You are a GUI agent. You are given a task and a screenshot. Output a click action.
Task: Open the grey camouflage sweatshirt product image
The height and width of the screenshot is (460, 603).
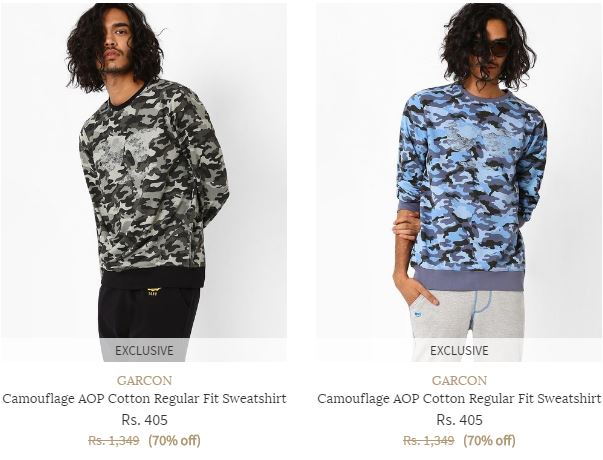[144, 182]
